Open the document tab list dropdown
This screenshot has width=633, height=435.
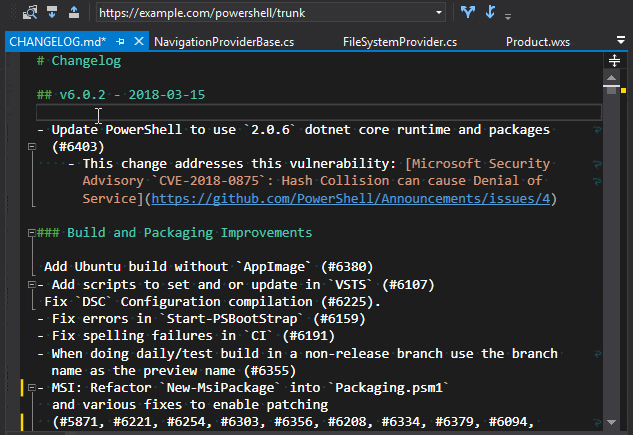(x=621, y=40)
